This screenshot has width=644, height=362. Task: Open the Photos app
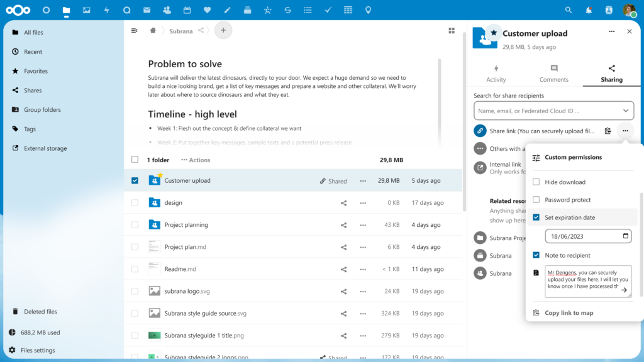coord(88,9)
